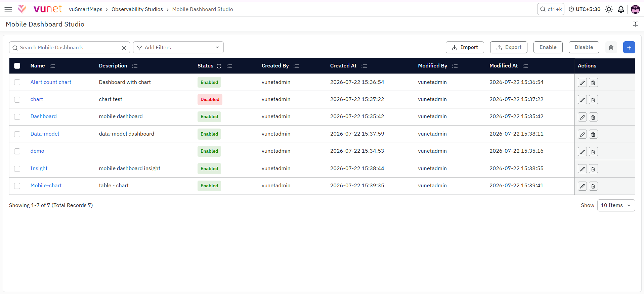644x294 pixels.
Task: Click the notifications bell icon
Action: coord(621,9)
